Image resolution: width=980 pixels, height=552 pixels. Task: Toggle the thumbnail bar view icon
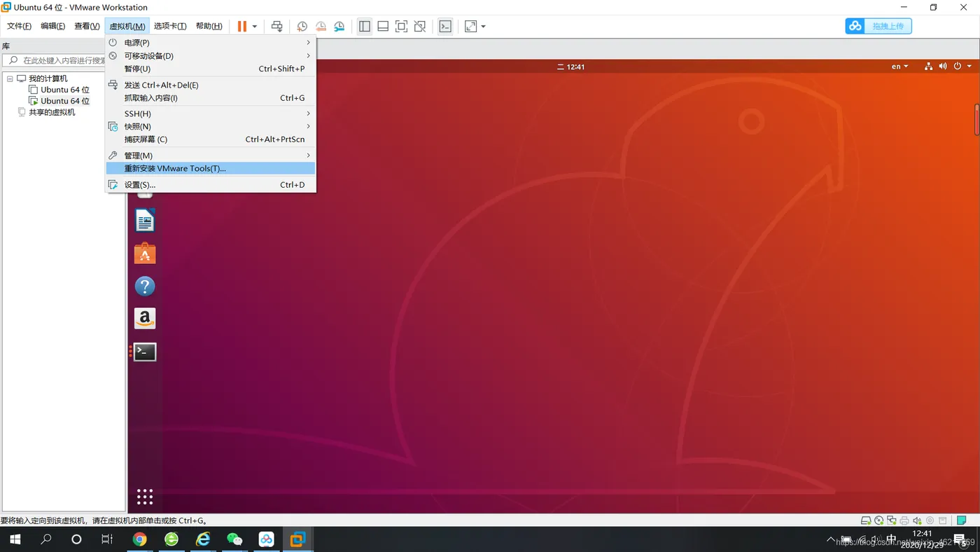click(383, 26)
